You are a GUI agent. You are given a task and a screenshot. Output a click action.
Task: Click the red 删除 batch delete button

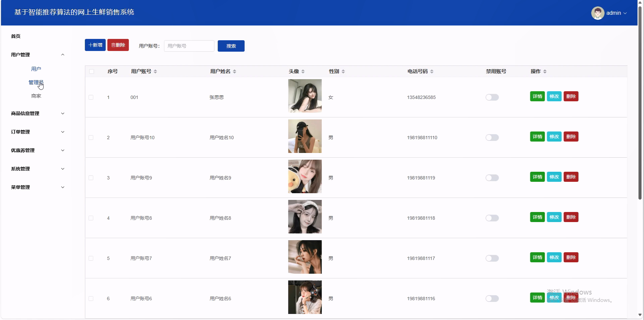(x=118, y=45)
